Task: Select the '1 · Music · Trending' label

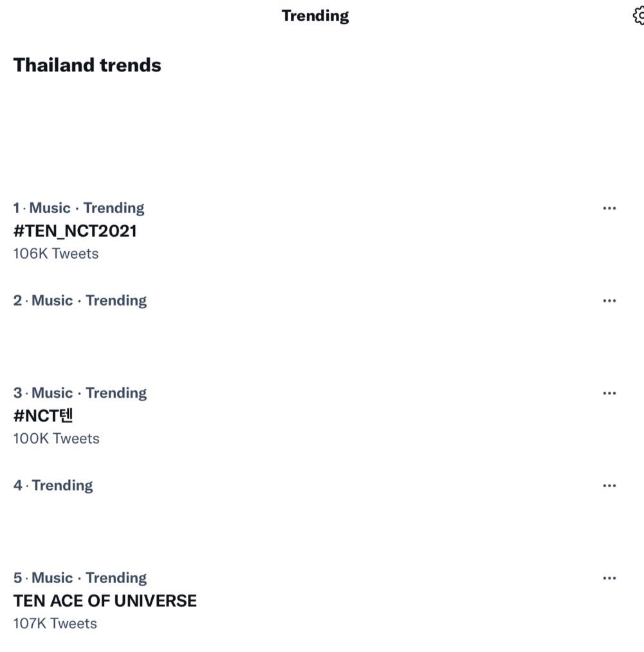Action: tap(78, 208)
